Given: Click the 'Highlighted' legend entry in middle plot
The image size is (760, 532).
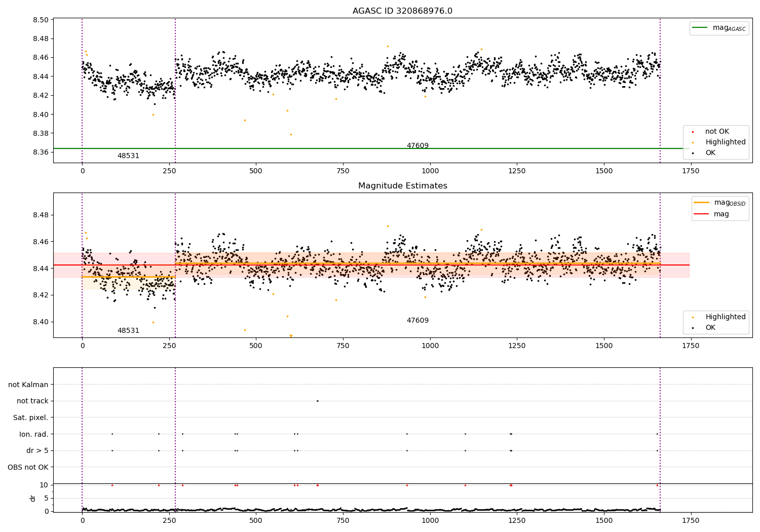Looking at the screenshot, I should pyautogui.click(x=725, y=317).
